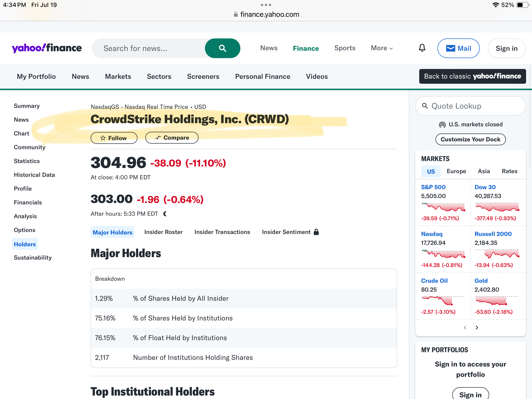The height and width of the screenshot is (399, 532).
Task: Open Statistics in the left sidebar
Action: (x=27, y=161)
